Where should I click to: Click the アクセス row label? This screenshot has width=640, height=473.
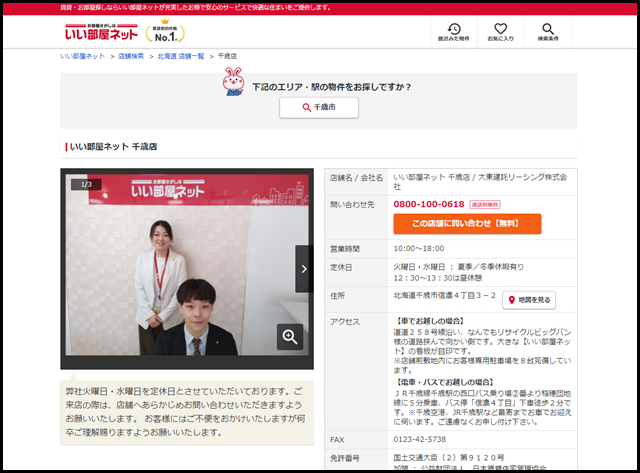pyautogui.click(x=345, y=322)
